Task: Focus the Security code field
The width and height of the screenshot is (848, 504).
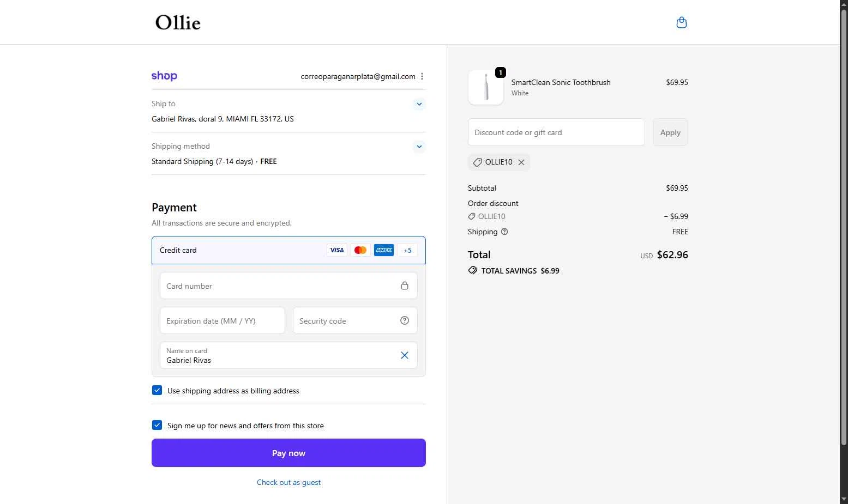Action: (355, 320)
